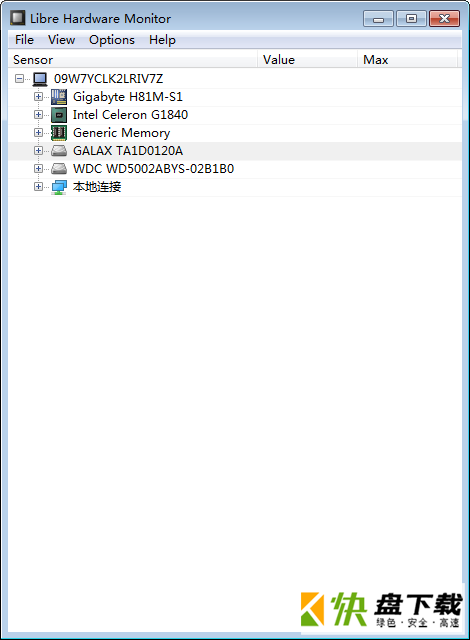Maximize the Libre Hardware Monitor window
The width and height of the screenshot is (470, 640).
[x=411, y=19]
